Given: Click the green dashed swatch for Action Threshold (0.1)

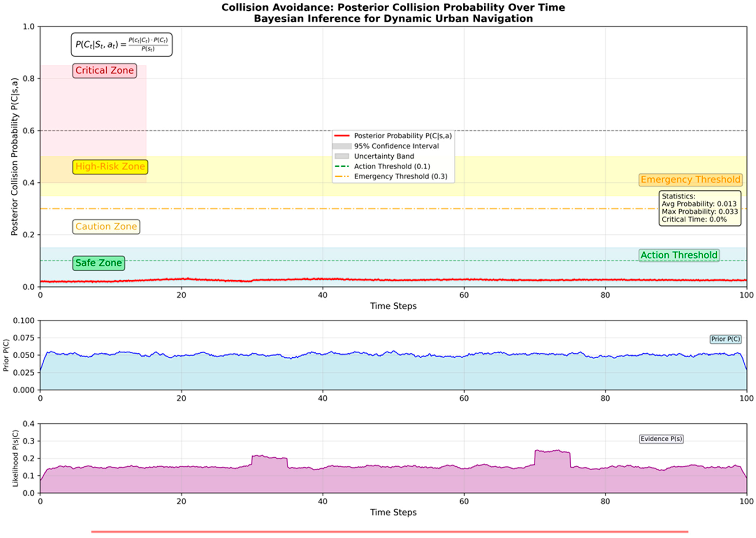Looking at the screenshot, I should coord(342,166).
